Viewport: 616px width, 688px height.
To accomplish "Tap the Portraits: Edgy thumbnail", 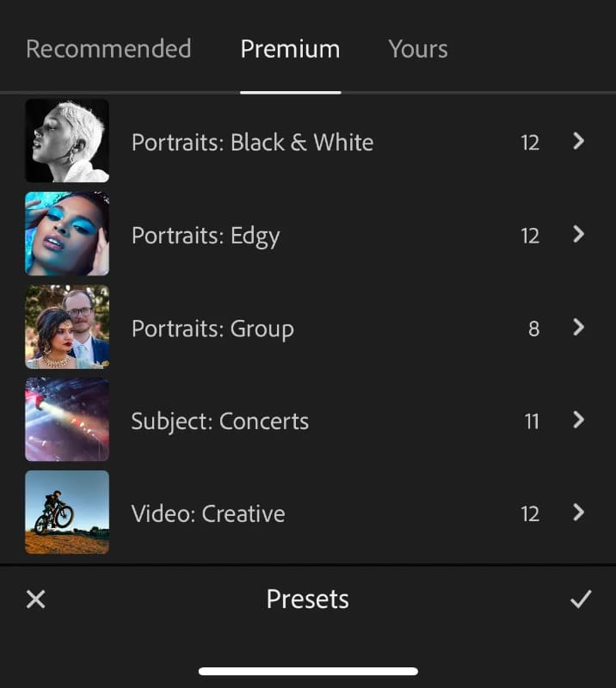I will pyautogui.click(x=67, y=233).
